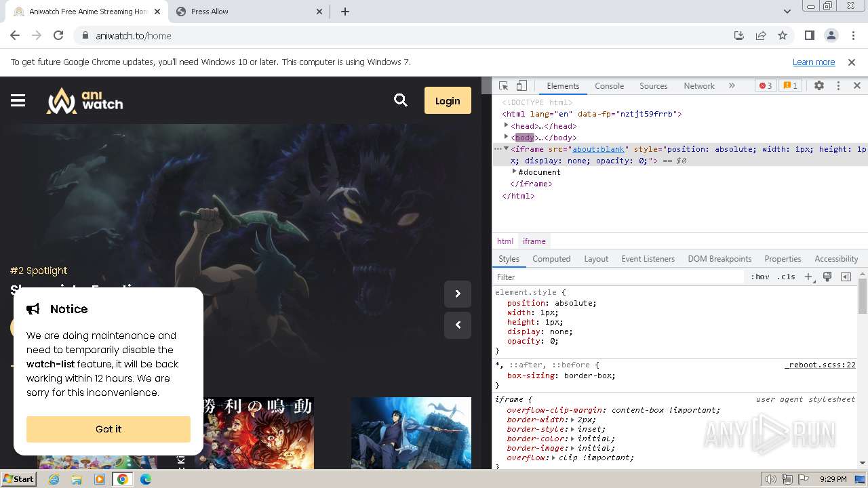The height and width of the screenshot is (488, 868).
Task: Go to previous spotlight slide
Action: pyautogui.click(x=458, y=325)
